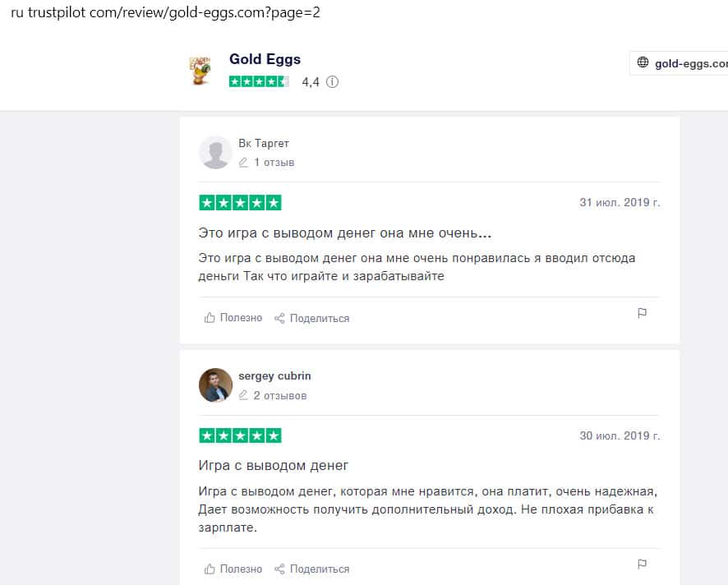Screen dimensions: 728x585
Task: Click the share icon on Вк Таргет's review
Action: pyautogui.click(x=279, y=318)
